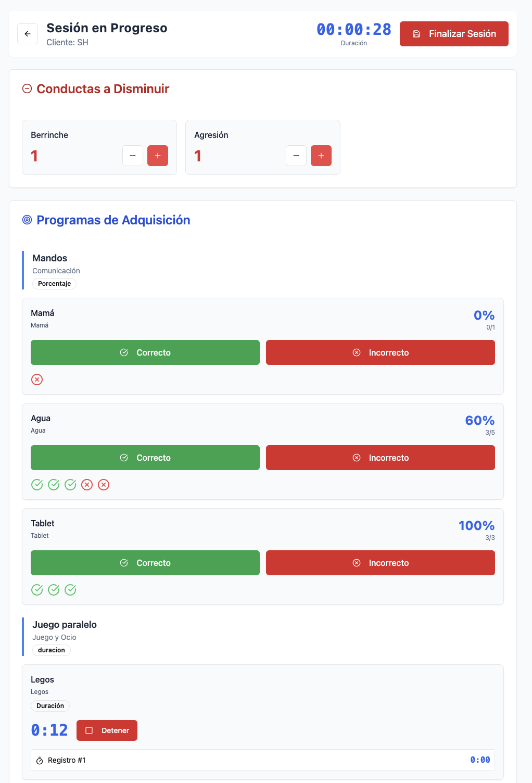The width and height of the screenshot is (532, 783).
Task: Mark Tablet trial as Correcto
Action: coord(145,563)
